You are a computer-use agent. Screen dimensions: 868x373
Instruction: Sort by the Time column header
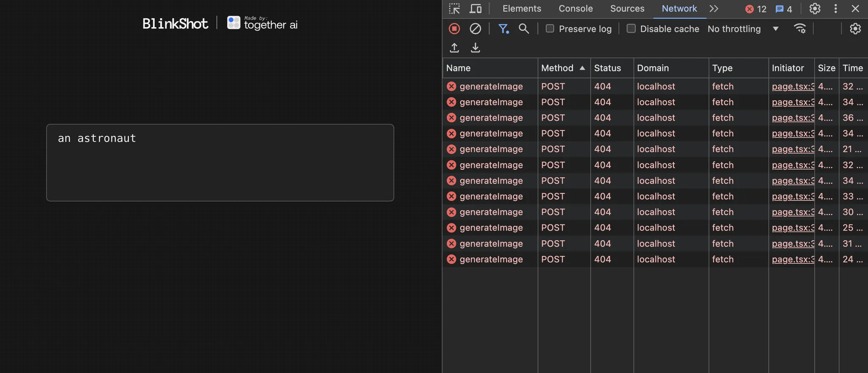[x=853, y=68]
